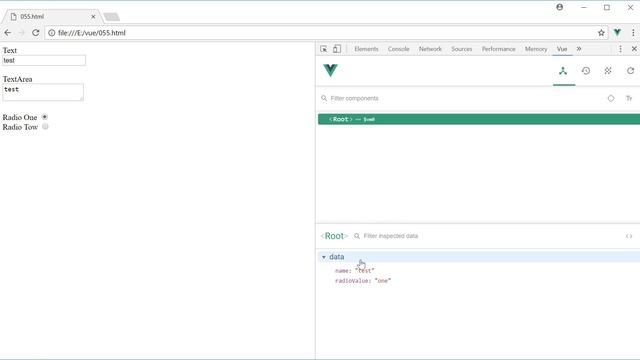Select the Root component in the tree
This screenshot has height=360, width=640.
[x=479, y=119]
